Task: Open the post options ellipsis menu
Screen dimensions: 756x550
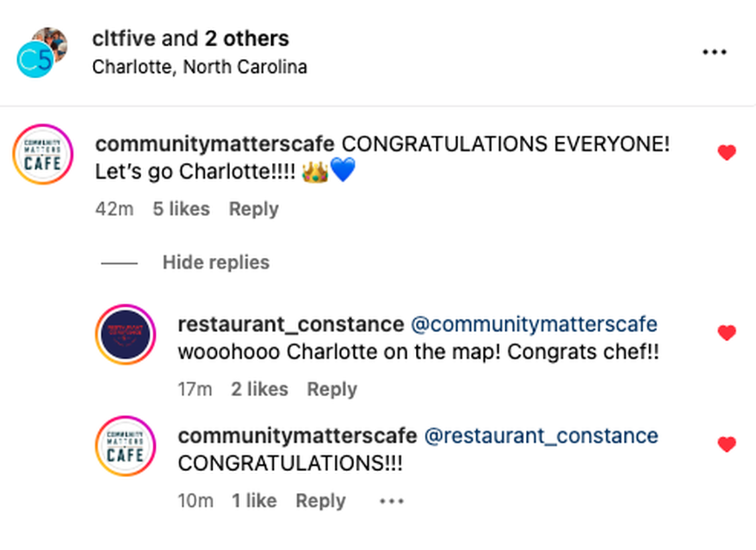Action: [x=714, y=50]
